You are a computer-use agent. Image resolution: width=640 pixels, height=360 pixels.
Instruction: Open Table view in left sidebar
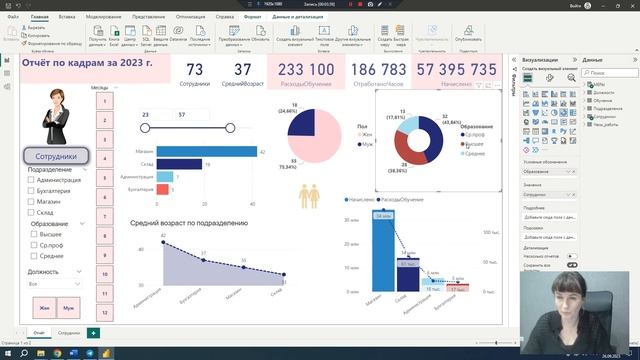pyautogui.click(x=7, y=73)
